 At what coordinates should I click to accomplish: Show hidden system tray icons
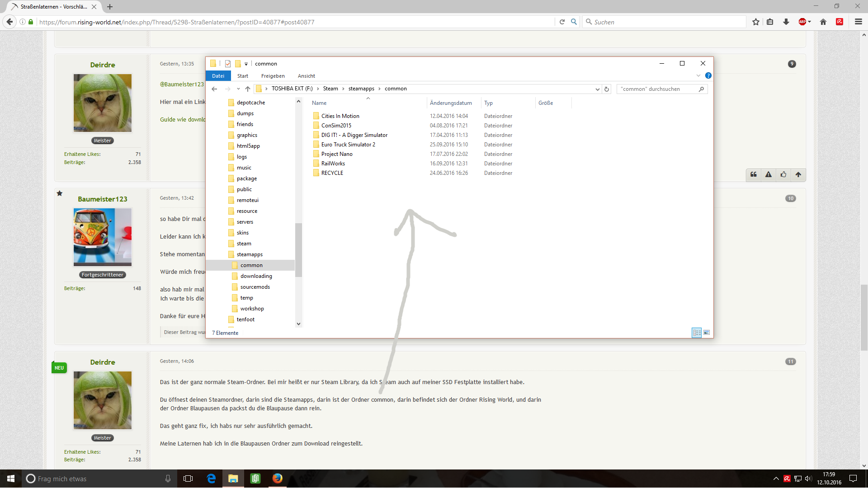point(776,479)
